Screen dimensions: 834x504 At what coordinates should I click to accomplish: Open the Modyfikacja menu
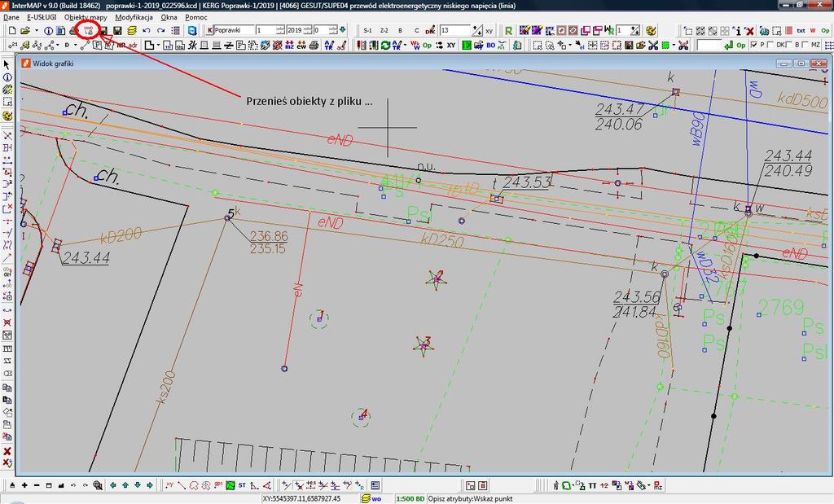[x=134, y=17]
